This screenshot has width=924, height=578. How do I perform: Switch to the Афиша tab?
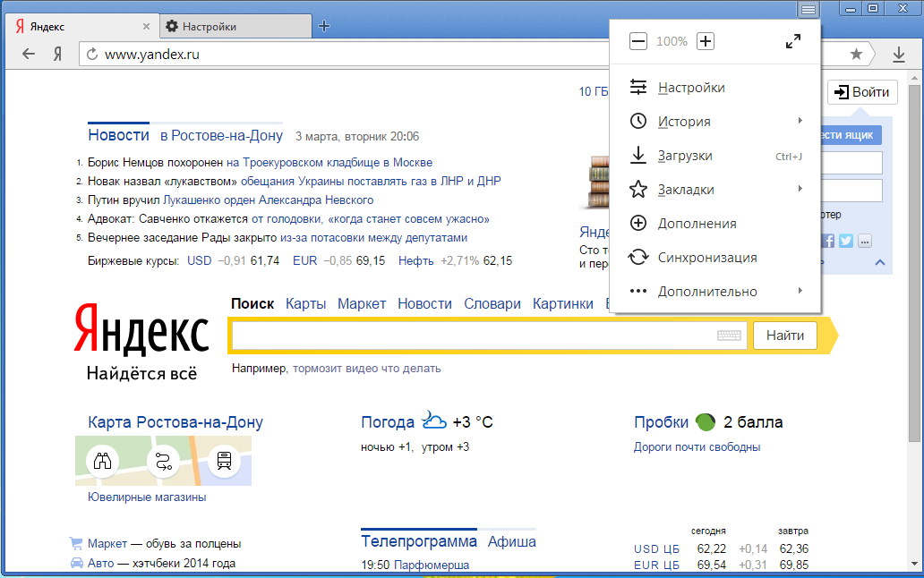tap(511, 541)
